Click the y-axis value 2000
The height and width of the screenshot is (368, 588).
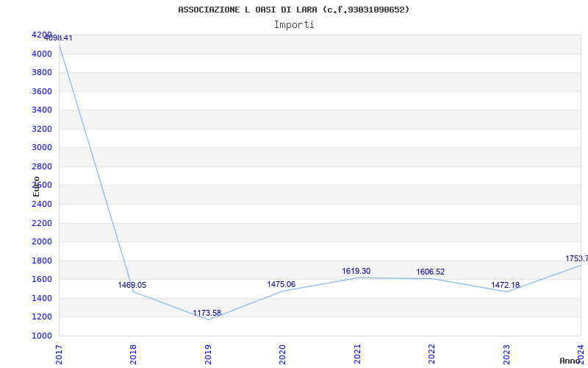tap(42, 242)
